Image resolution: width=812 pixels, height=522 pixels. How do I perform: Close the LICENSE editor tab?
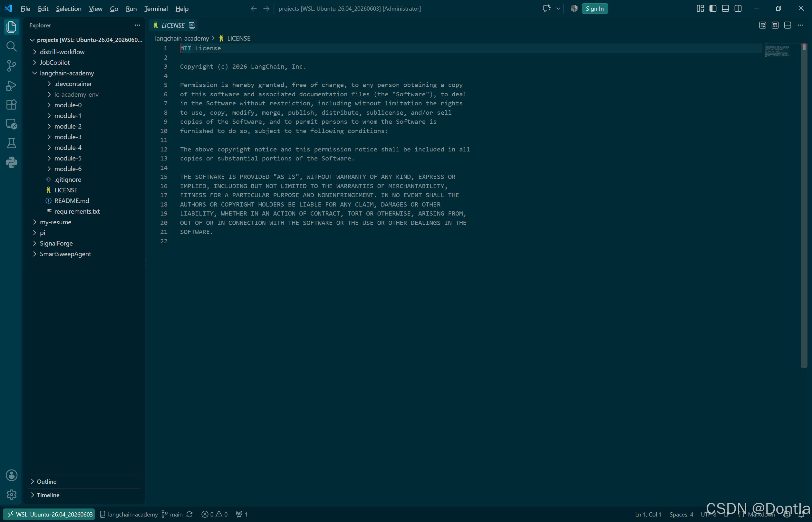click(x=192, y=25)
